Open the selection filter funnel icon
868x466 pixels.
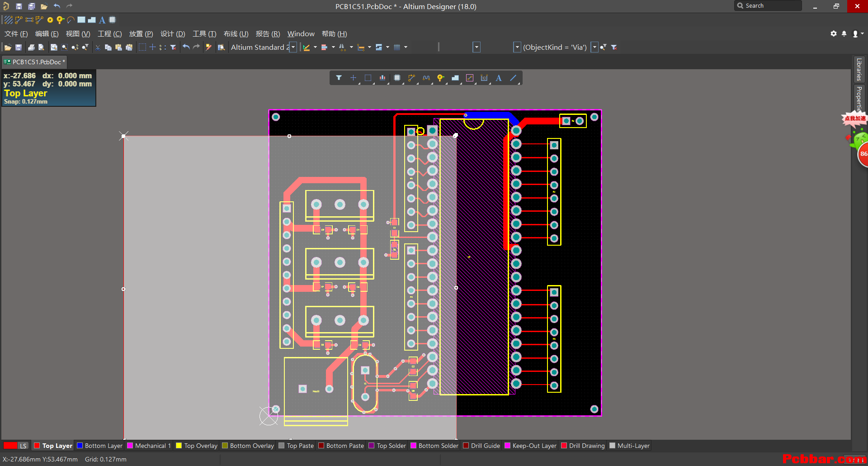pyautogui.click(x=339, y=78)
